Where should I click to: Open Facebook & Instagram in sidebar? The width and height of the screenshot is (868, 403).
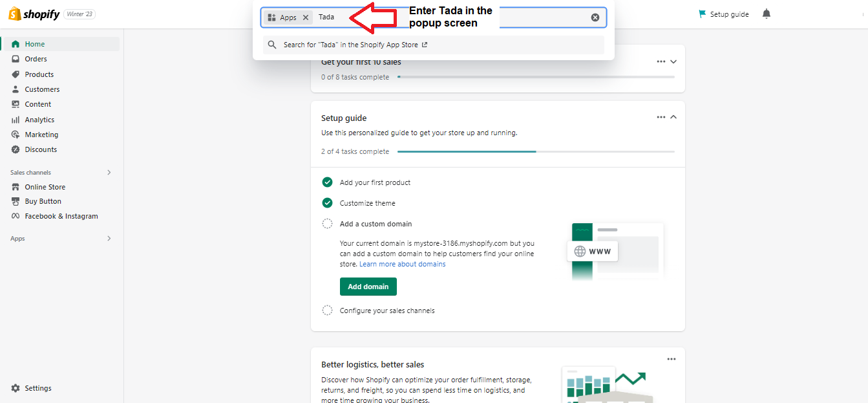(x=60, y=216)
